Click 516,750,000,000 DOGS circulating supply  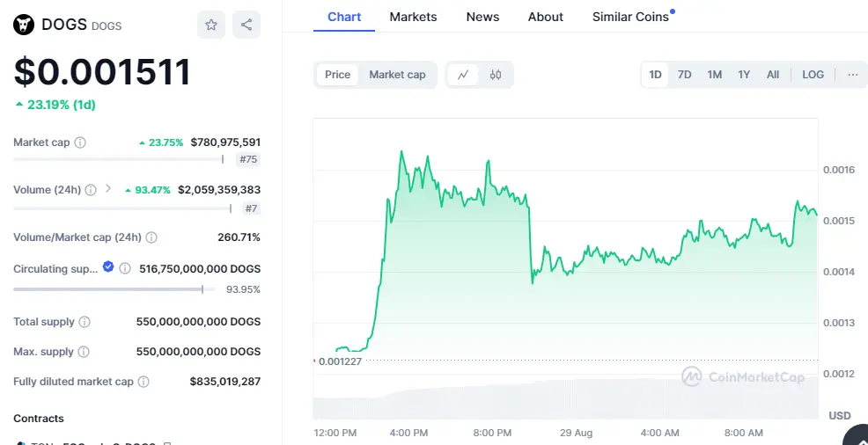pos(200,269)
